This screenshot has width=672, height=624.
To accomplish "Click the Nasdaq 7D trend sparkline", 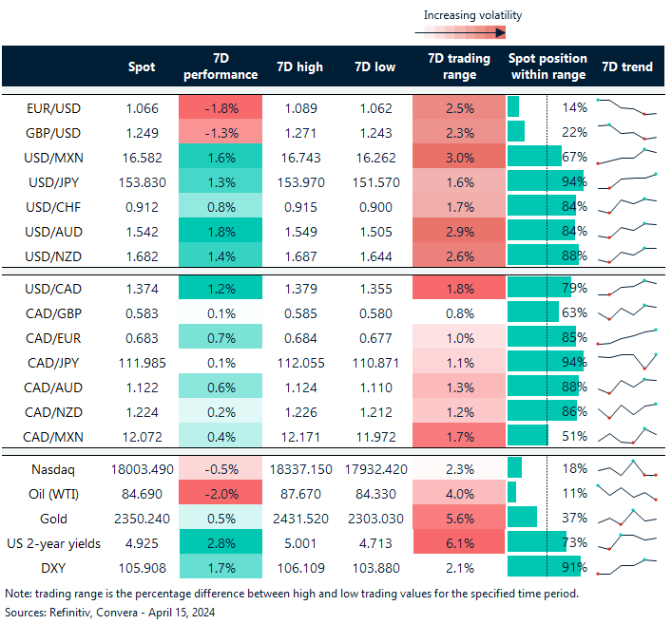I will click(x=626, y=467).
